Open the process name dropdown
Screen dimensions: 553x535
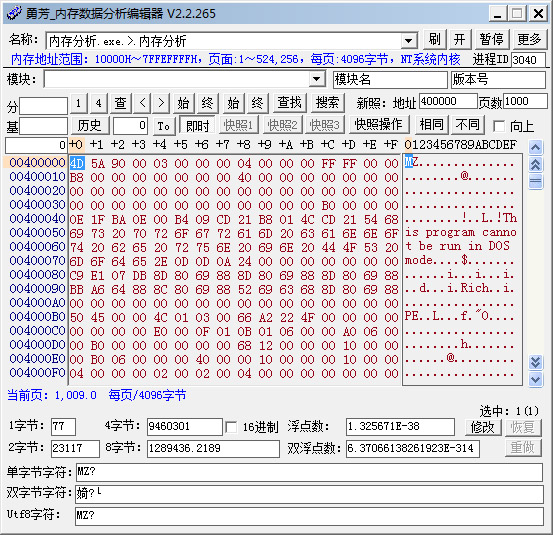[x=409, y=41]
